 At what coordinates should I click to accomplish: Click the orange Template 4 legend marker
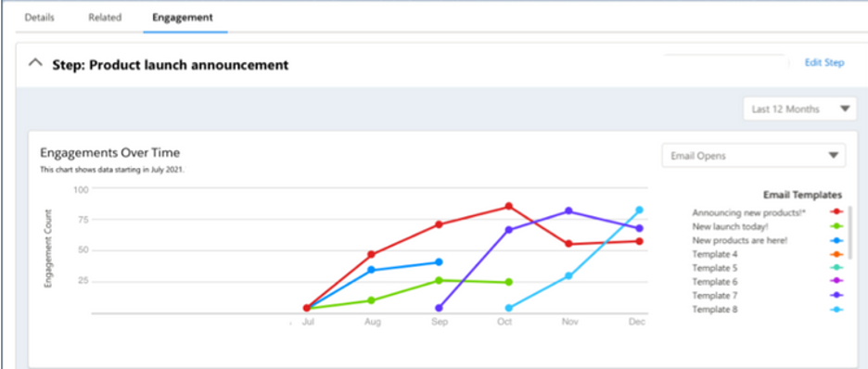[836, 254]
